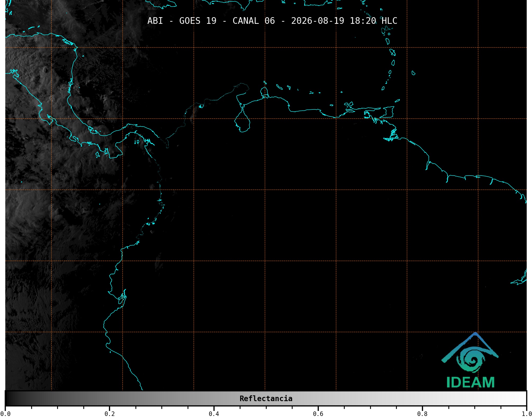Click the "0.0" colorbar tick label
Viewport: 532px width, 417px height.
coord(5,414)
